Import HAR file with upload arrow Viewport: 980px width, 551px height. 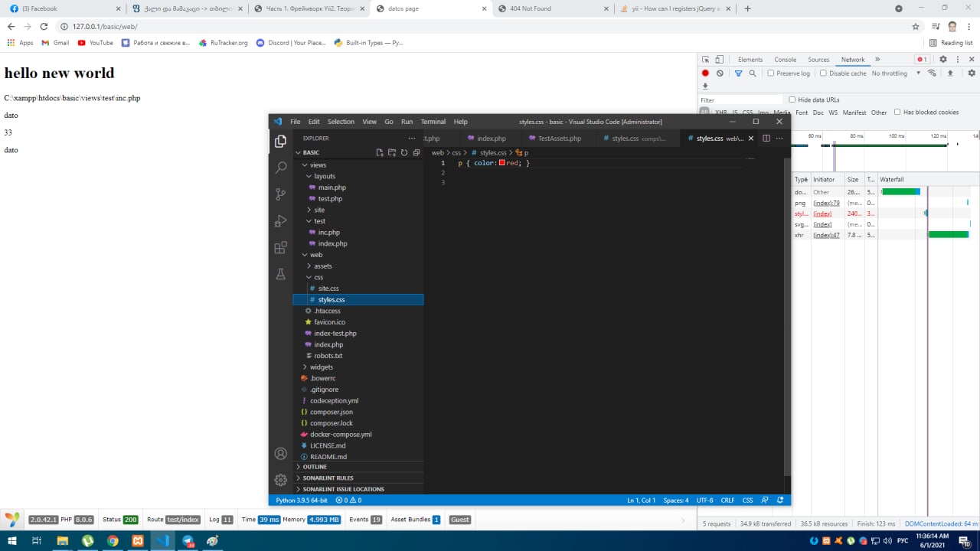950,73
